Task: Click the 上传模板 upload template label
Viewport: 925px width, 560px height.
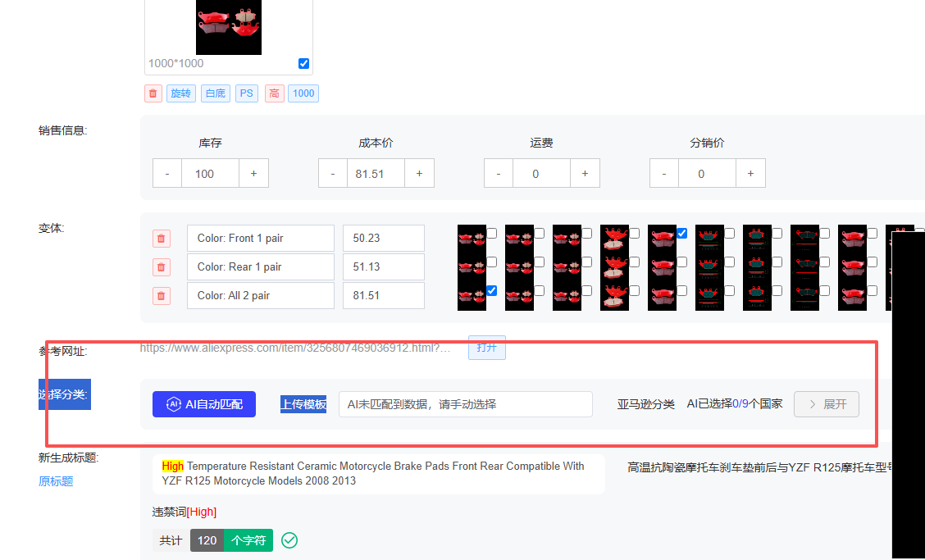Action: click(x=303, y=404)
